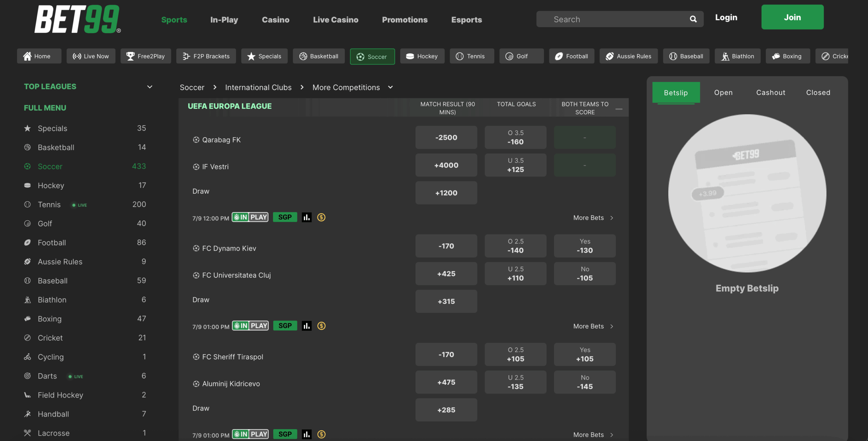Go to In-Play main tab
The width and height of the screenshot is (868, 441).
click(x=224, y=20)
